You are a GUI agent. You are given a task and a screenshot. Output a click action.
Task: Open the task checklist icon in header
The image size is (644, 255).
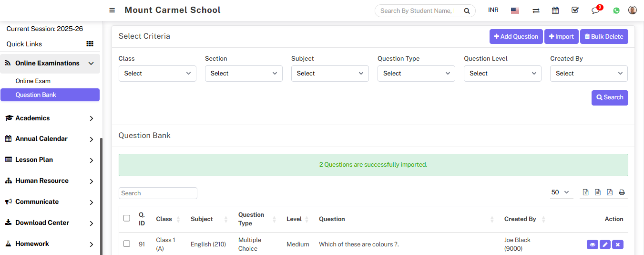pyautogui.click(x=575, y=10)
